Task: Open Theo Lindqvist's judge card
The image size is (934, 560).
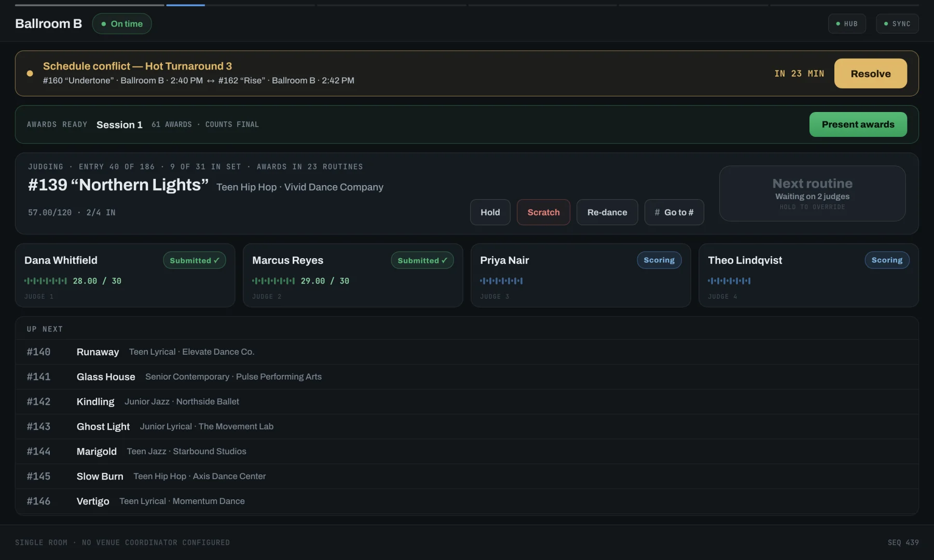Action: (x=808, y=275)
